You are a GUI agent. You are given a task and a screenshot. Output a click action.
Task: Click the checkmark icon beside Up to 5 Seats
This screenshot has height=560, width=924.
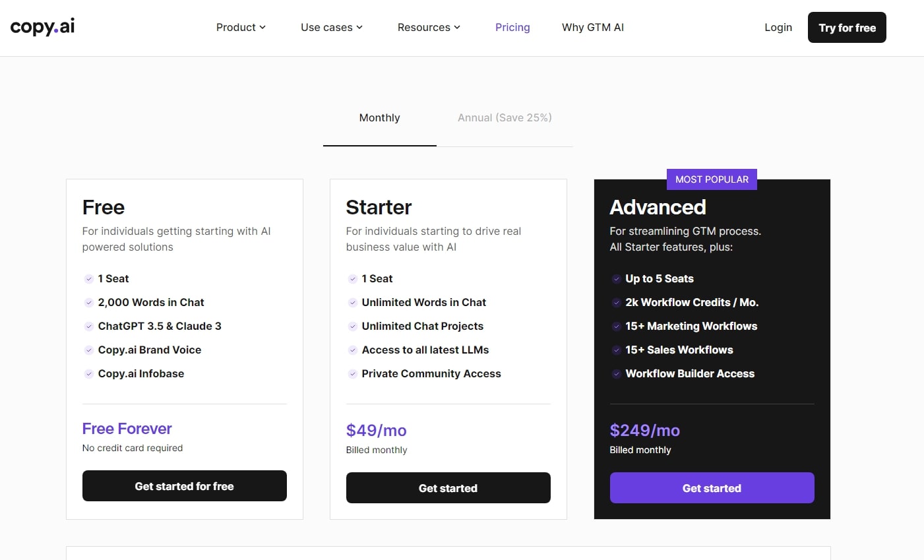pyautogui.click(x=617, y=279)
